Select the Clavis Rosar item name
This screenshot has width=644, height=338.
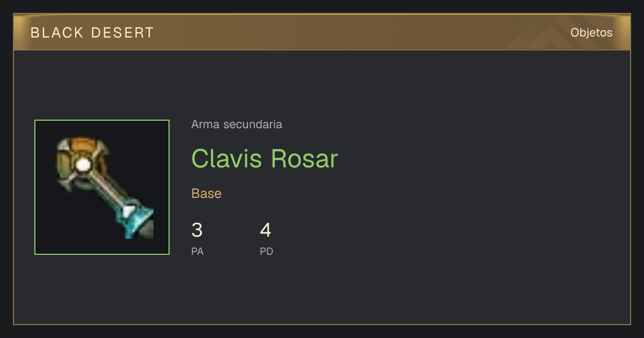click(265, 158)
